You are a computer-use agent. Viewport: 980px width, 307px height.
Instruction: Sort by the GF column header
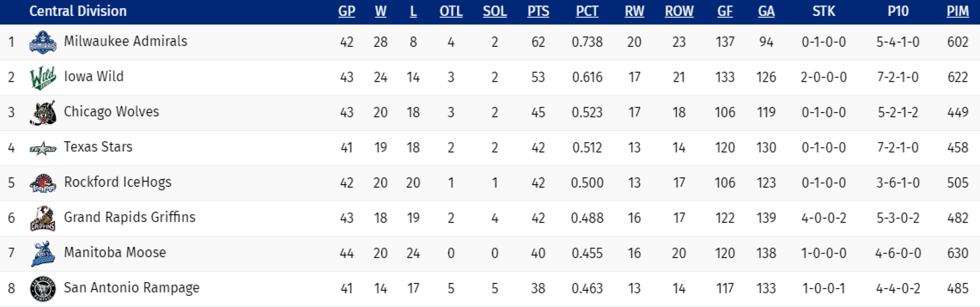tap(725, 11)
